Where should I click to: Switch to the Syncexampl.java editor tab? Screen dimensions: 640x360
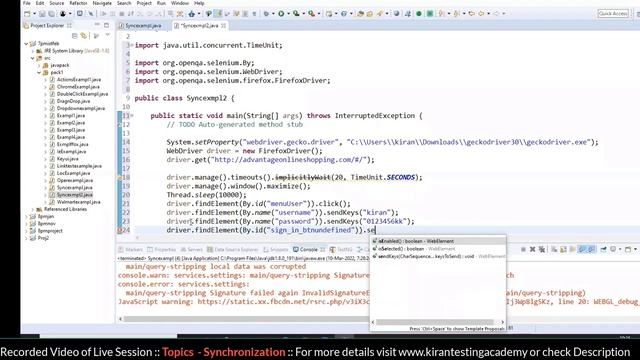coord(143,26)
